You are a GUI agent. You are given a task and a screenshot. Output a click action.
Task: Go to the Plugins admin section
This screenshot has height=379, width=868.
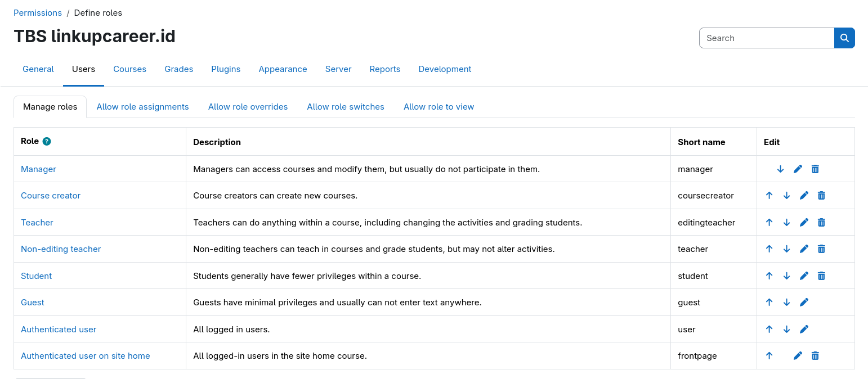pos(226,69)
